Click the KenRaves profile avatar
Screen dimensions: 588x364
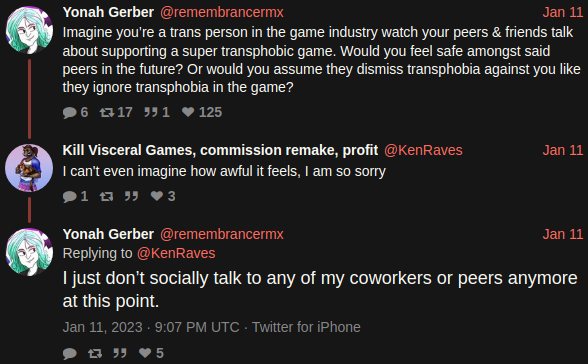[x=29, y=168]
